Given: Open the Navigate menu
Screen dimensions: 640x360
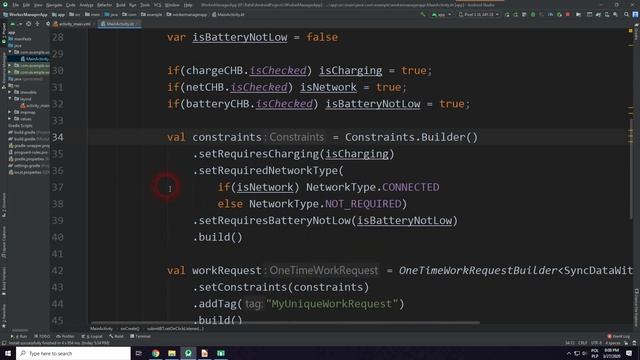Looking at the screenshot, I should tap(54, 5).
